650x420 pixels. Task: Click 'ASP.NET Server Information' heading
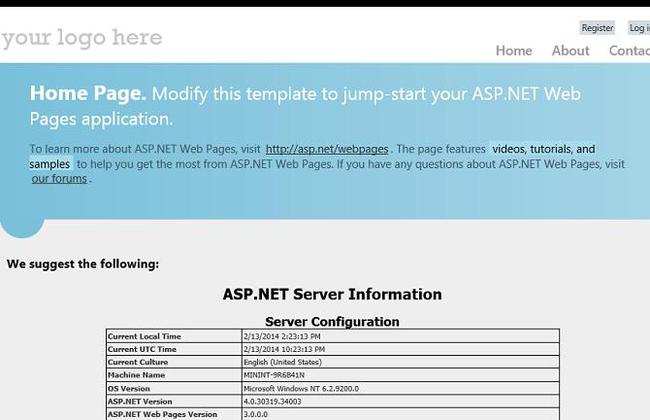pos(332,294)
